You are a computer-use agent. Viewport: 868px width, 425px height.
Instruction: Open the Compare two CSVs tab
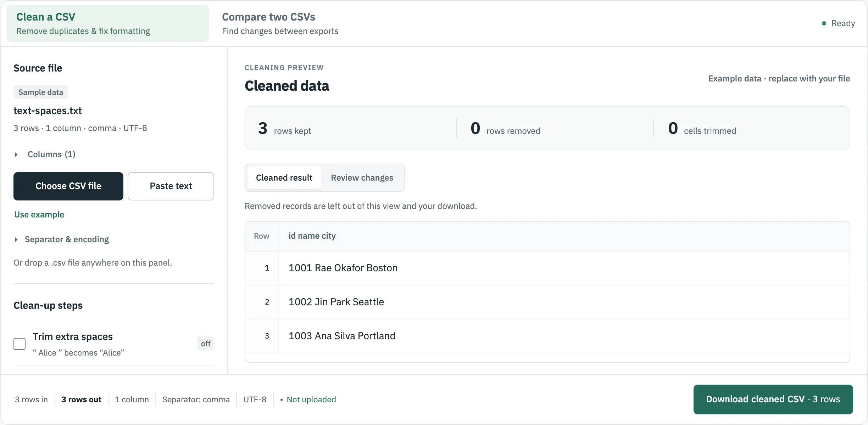coord(280,23)
